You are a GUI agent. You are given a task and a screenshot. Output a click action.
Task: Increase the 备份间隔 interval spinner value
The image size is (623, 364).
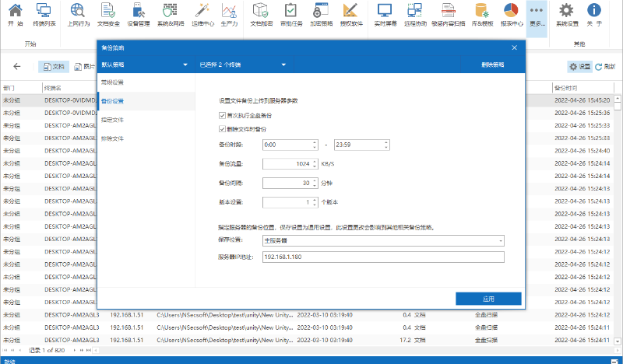pos(315,180)
